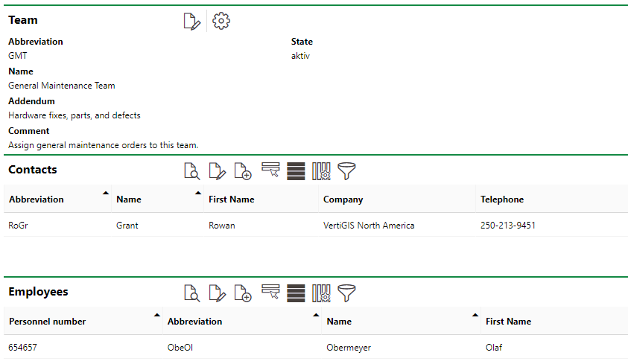
Task: Click the Telephone column header in Contacts
Action: tap(502, 199)
